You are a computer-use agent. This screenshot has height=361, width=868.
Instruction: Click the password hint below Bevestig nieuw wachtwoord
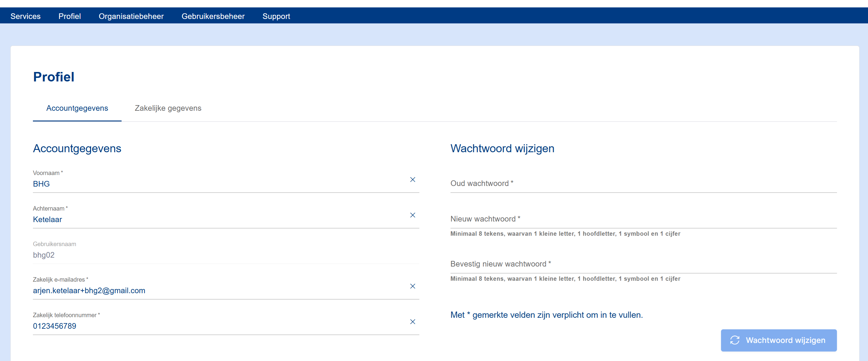pyautogui.click(x=566, y=279)
